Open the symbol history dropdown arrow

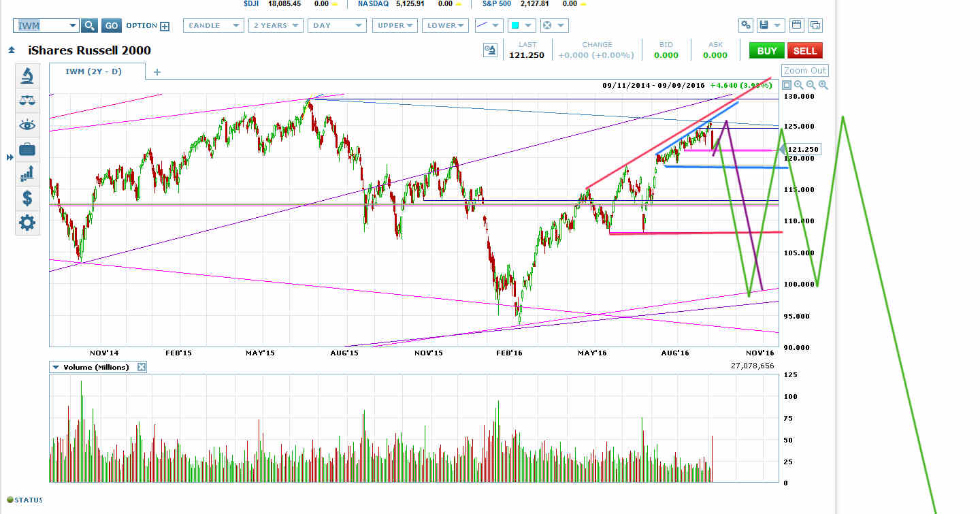[x=73, y=26]
